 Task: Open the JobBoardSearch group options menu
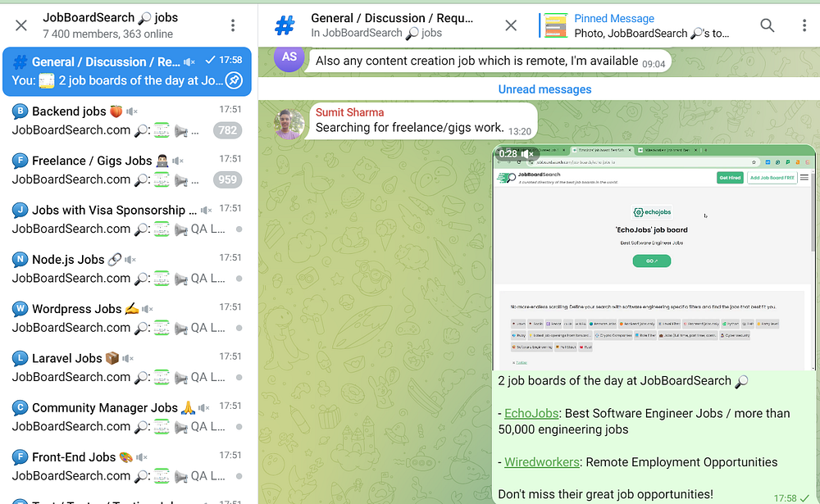tap(233, 25)
